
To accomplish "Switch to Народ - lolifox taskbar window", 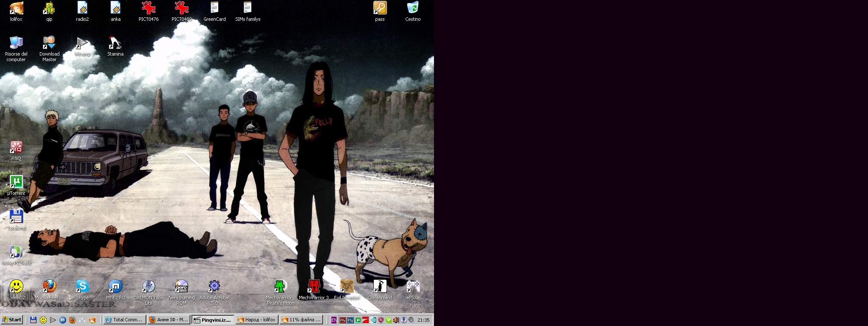I will tap(256, 320).
